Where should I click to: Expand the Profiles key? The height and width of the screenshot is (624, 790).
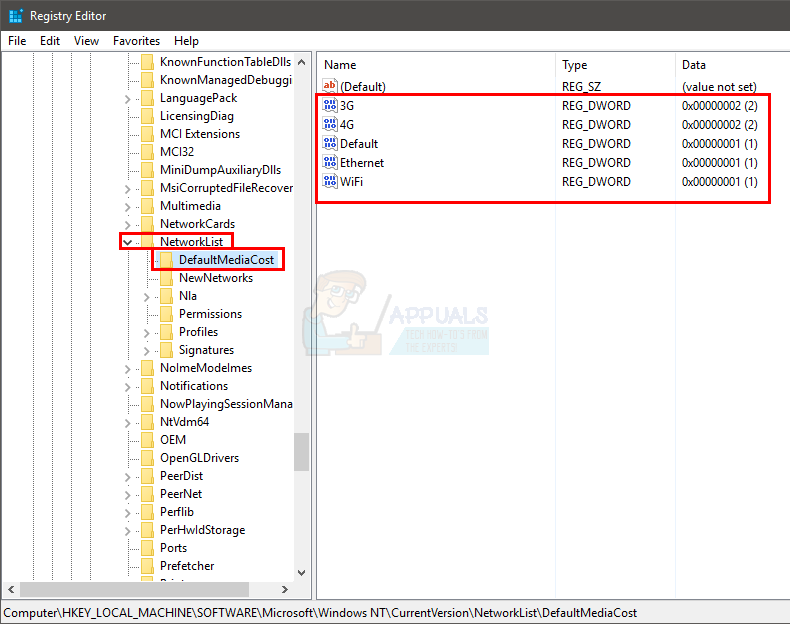point(147,333)
